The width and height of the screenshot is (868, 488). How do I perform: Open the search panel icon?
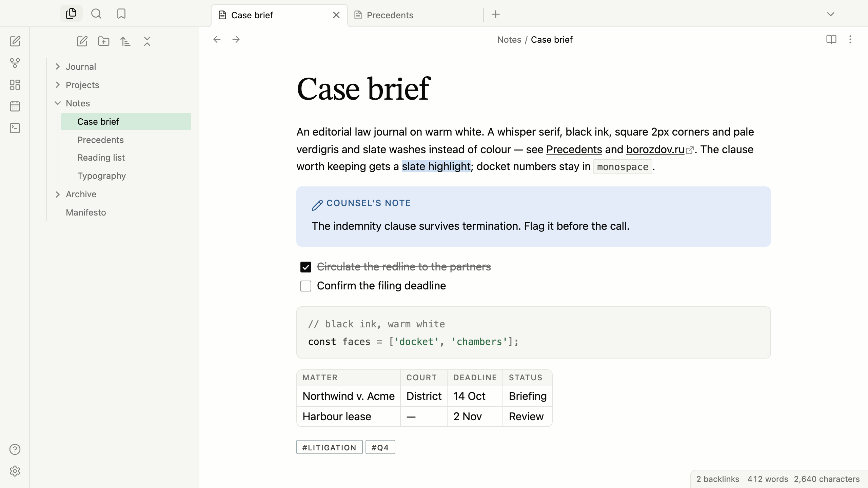[x=96, y=14]
